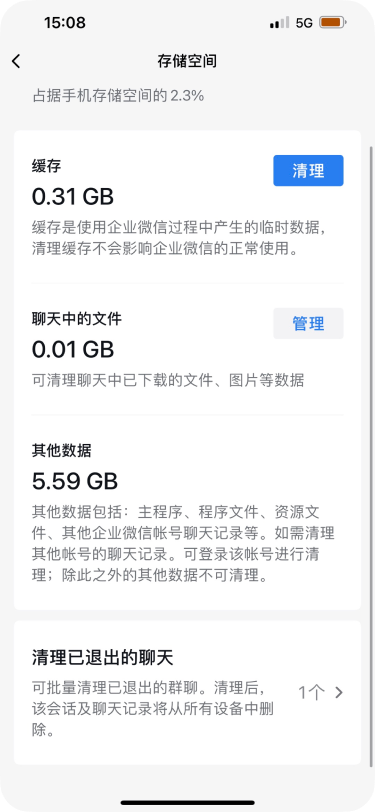The height and width of the screenshot is (812, 375).
Task: Tap the 缓存 section heading
Action: pyautogui.click(x=47, y=166)
